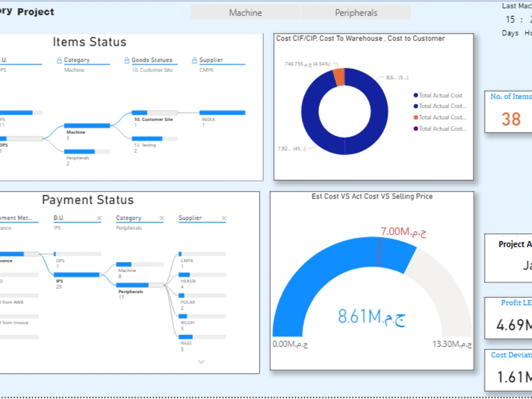532x399 pixels.
Task: Click the Supplier header in Payment Status
Action: click(x=190, y=218)
